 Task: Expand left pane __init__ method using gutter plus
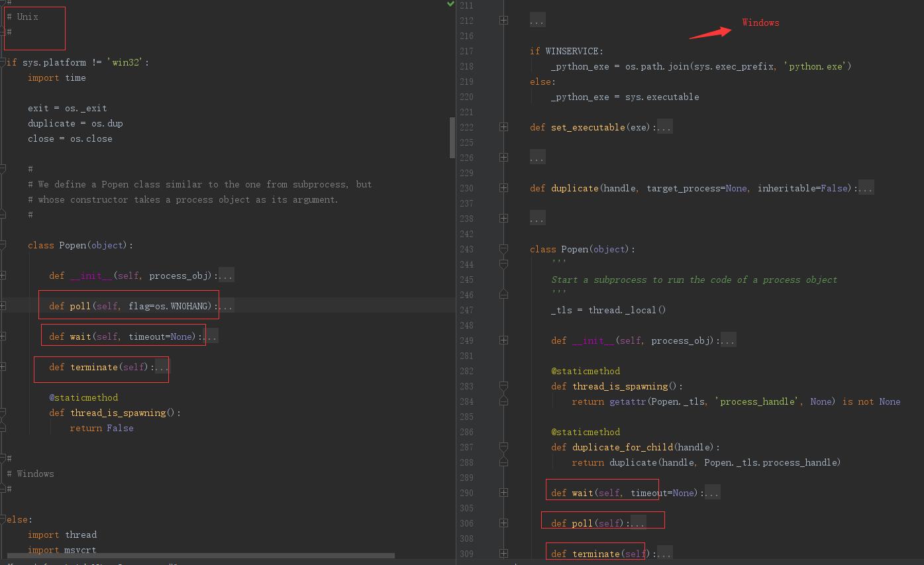[3, 276]
